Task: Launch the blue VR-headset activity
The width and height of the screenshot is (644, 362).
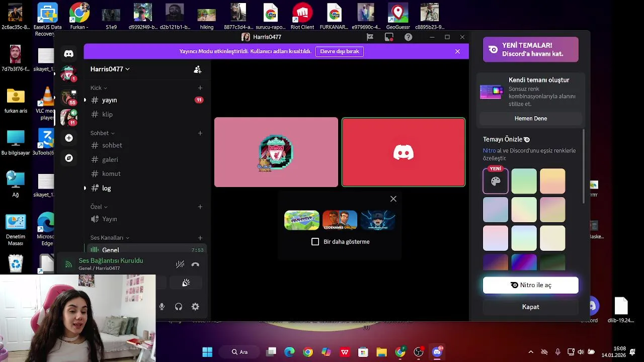Action: 378,220
